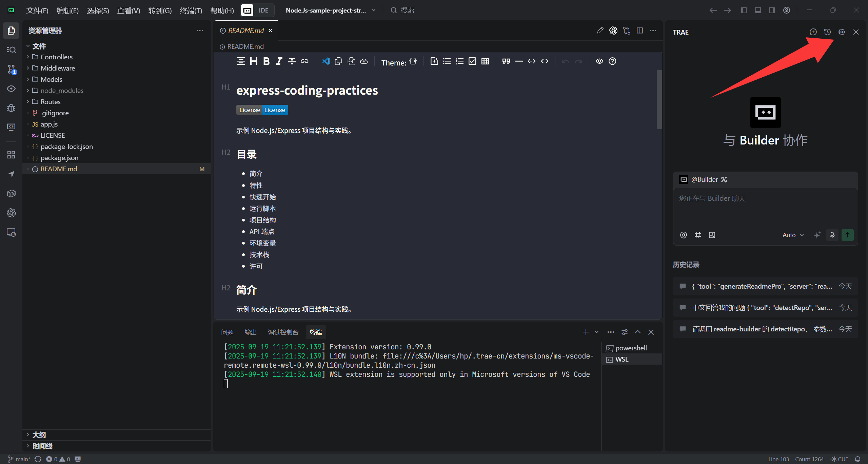Select the WSL terminal session
The image size is (868, 464).
pos(632,359)
